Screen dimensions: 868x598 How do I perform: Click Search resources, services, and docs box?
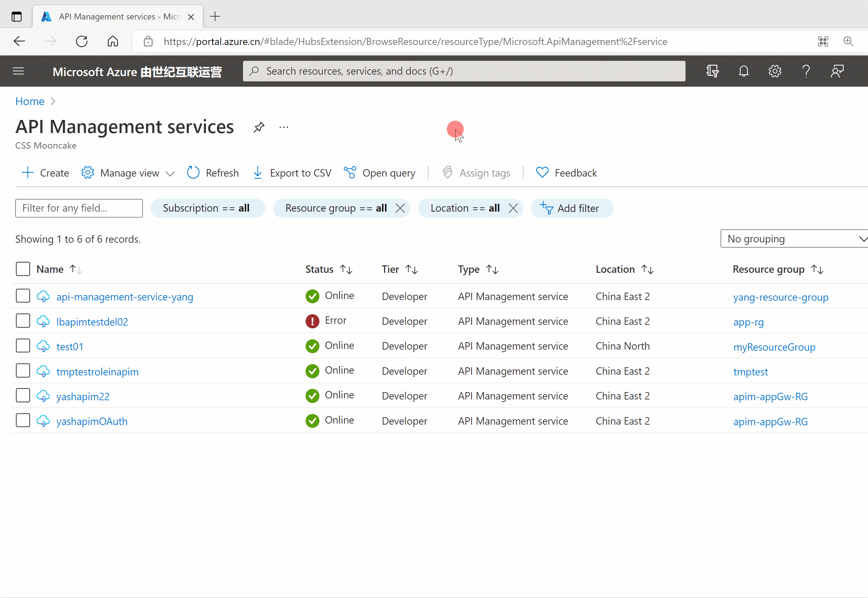click(464, 71)
